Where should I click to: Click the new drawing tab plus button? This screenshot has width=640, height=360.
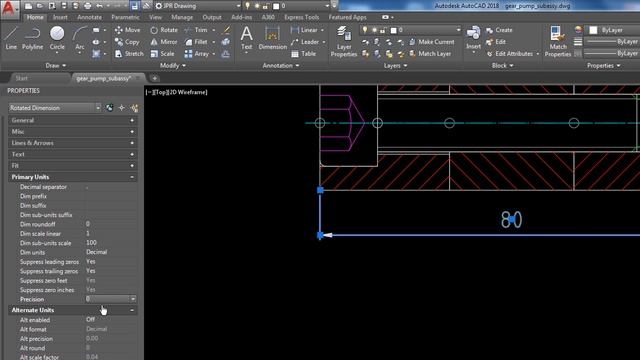155,78
